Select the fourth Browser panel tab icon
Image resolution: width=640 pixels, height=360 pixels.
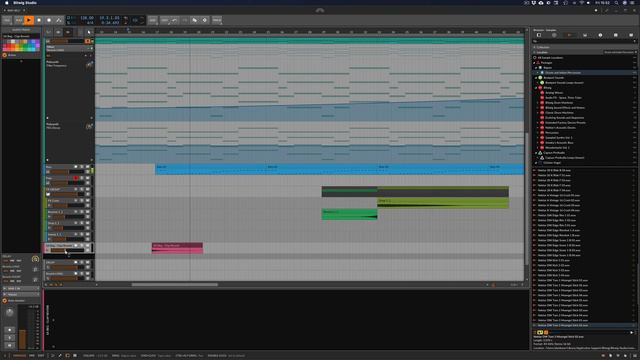[x=585, y=35]
